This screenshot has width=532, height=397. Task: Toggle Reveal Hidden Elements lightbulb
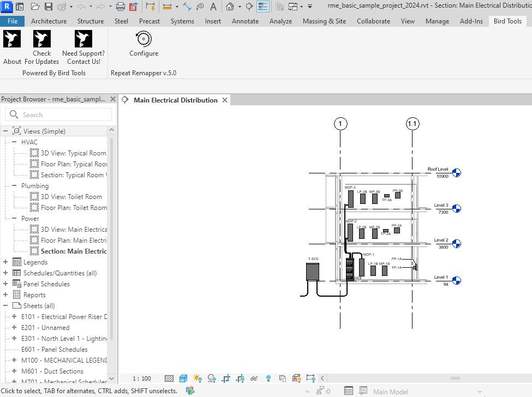pos(268,378)
